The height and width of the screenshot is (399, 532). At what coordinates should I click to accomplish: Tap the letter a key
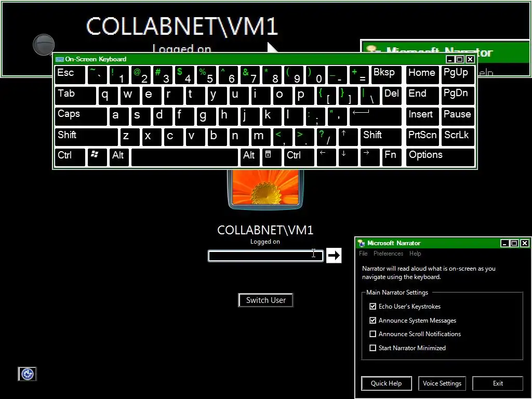pos(119,116)
